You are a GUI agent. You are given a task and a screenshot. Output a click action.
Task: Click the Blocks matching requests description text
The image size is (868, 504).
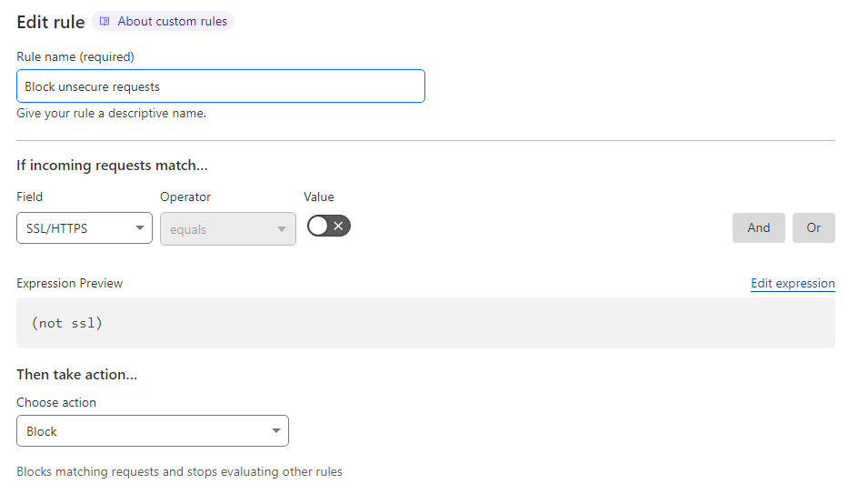point(179,472)
